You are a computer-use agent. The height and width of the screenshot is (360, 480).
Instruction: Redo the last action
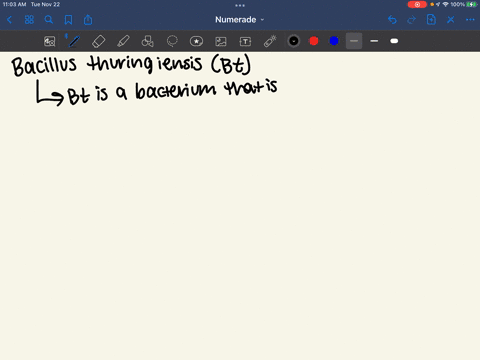[412, 20]
